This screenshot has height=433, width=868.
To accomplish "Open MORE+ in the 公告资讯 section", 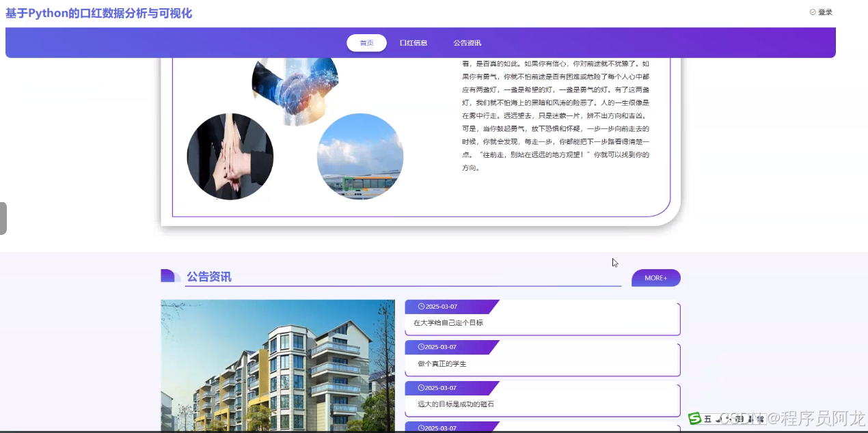I will coord(656,278).
